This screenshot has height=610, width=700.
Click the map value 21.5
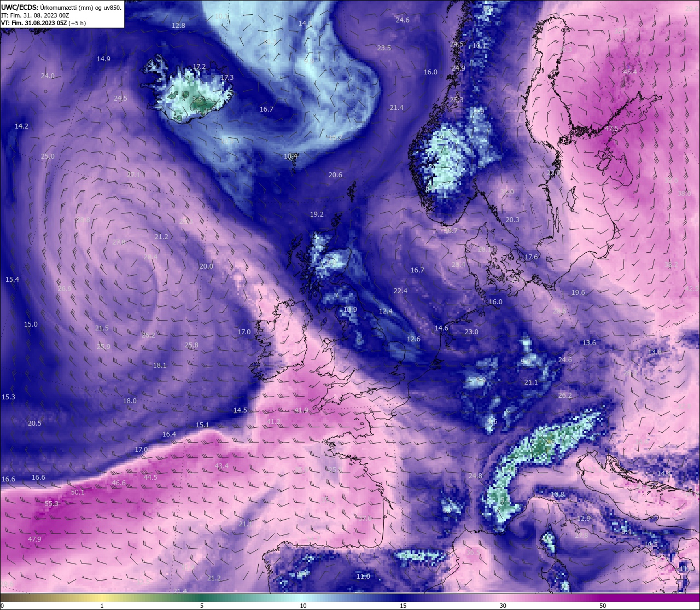(102, 328)
